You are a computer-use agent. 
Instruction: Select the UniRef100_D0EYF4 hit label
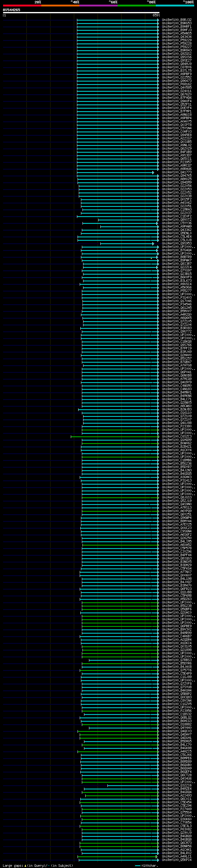(177, 108)
